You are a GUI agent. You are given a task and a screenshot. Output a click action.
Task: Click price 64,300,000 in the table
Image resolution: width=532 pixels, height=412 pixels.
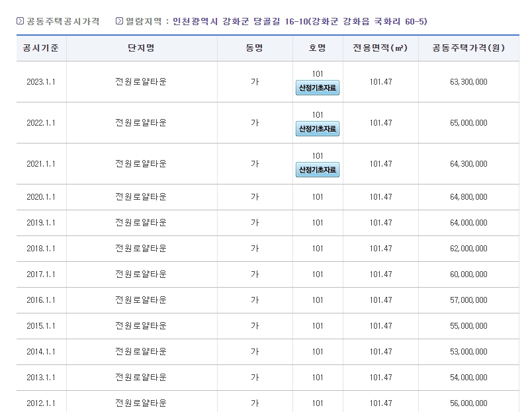click(x=468, y=164)
